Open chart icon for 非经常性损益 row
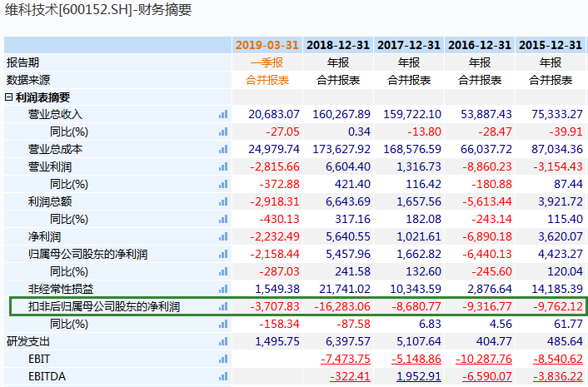The image size is (588, 387). point(223,289)
